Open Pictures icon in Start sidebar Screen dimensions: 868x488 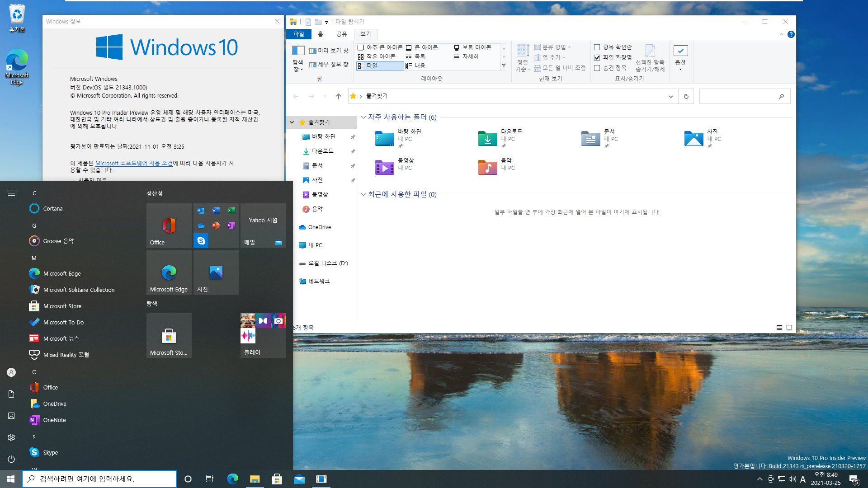click(11, 416)
